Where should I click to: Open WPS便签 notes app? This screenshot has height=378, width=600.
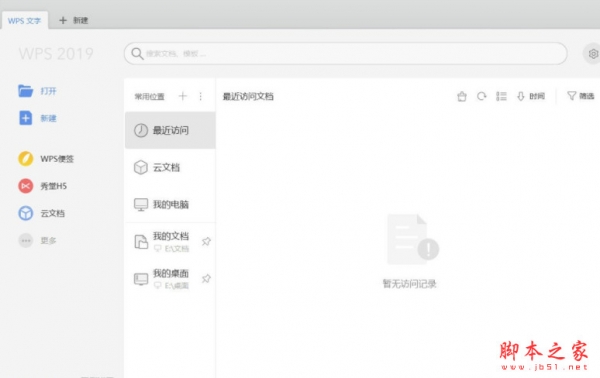(46, 158)
